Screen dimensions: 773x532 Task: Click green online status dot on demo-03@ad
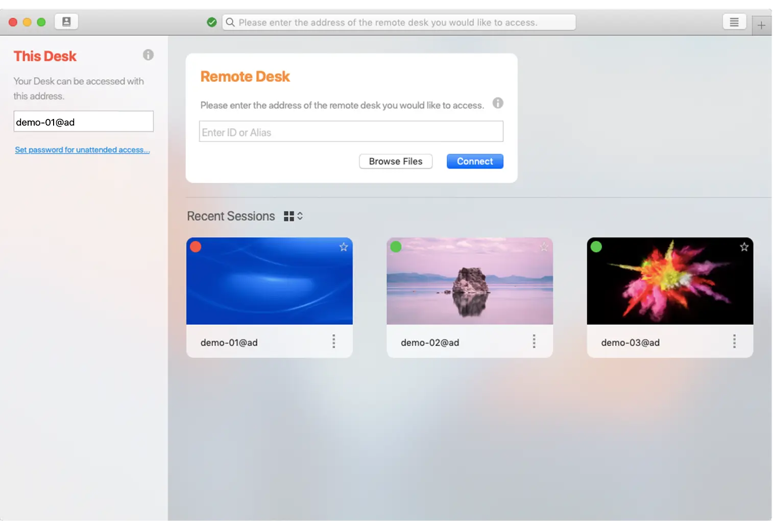pos(596,247)
